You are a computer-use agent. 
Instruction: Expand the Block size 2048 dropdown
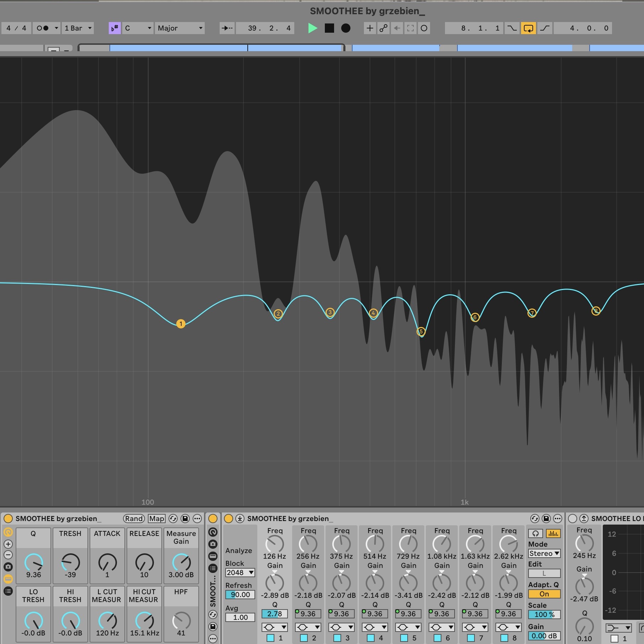pyautogui.click(x=240, y=573)
